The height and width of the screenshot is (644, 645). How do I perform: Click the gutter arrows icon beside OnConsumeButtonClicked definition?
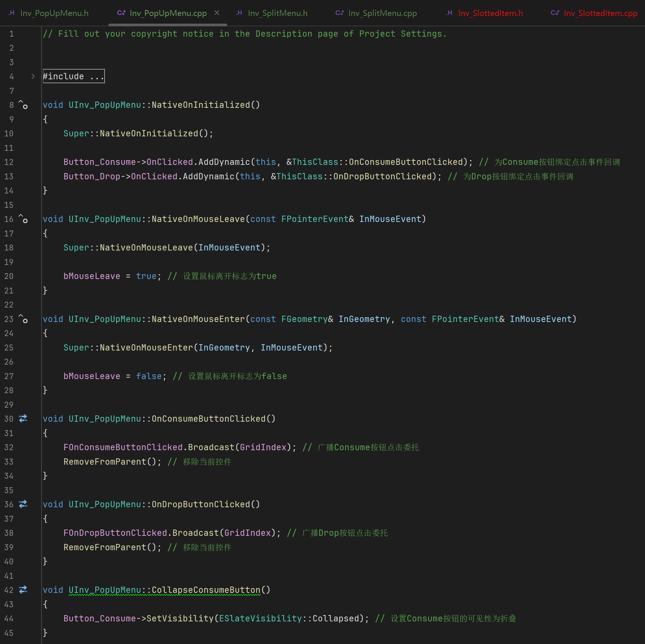click(23, 419)
